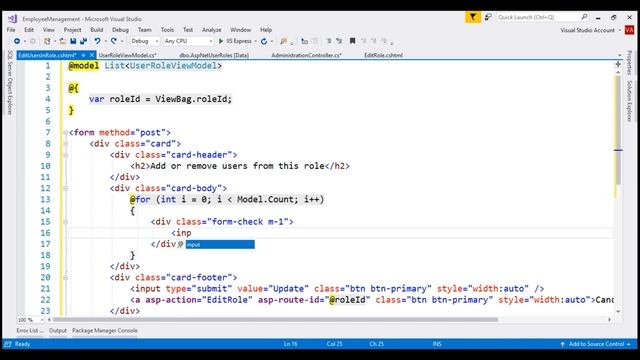Collapse the form element on line 7
640x360 pixels.
[65, 133]
